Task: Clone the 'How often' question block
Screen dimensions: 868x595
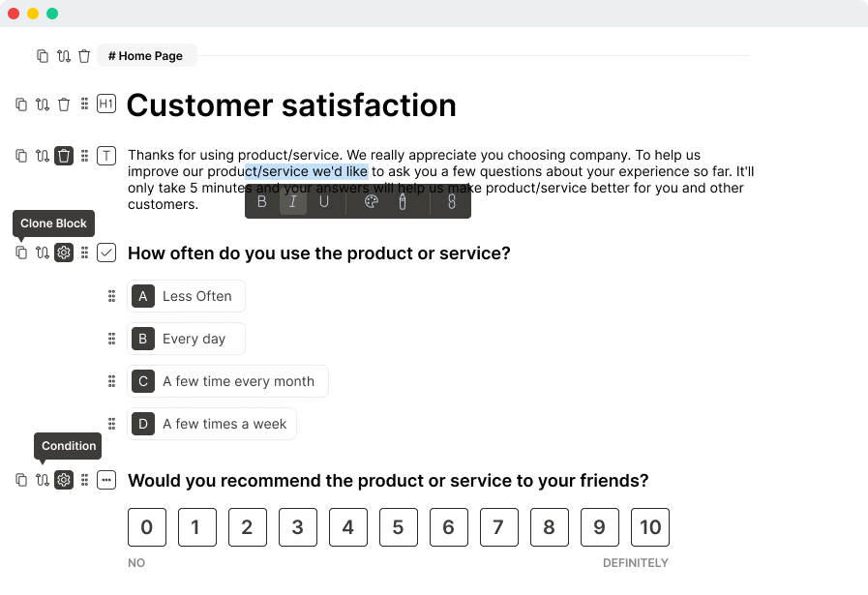Action: point(21,253)
